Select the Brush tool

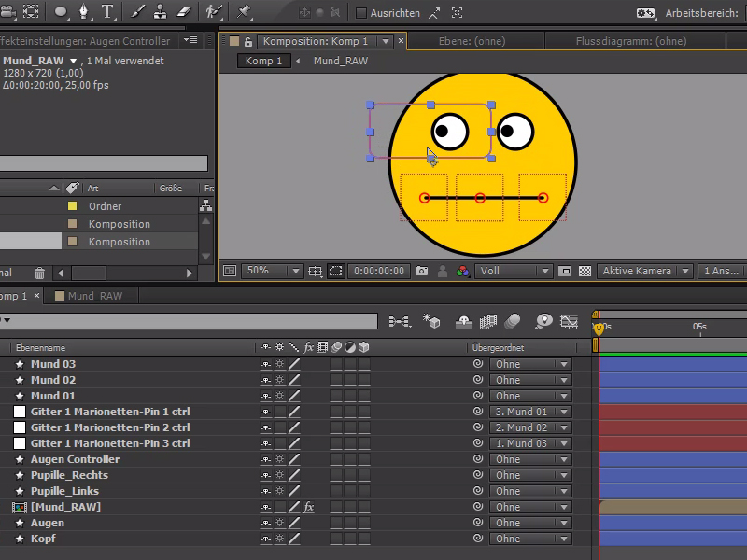138,12
